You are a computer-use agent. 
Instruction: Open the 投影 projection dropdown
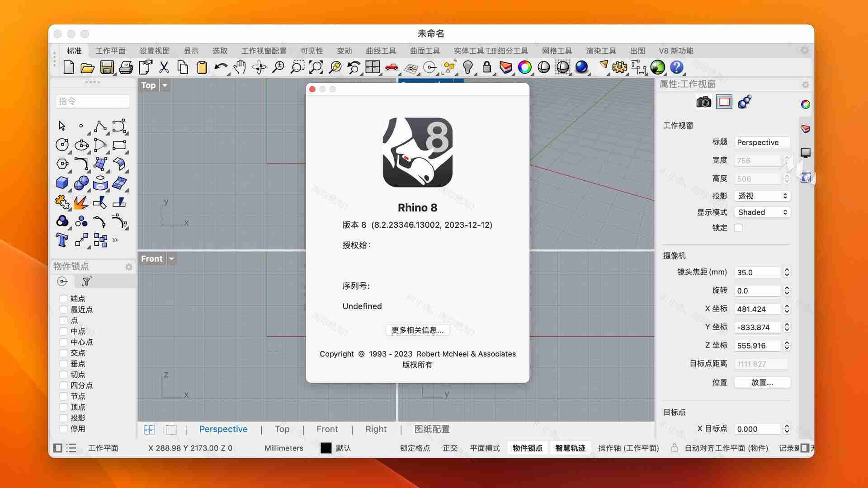coord(762,196)
